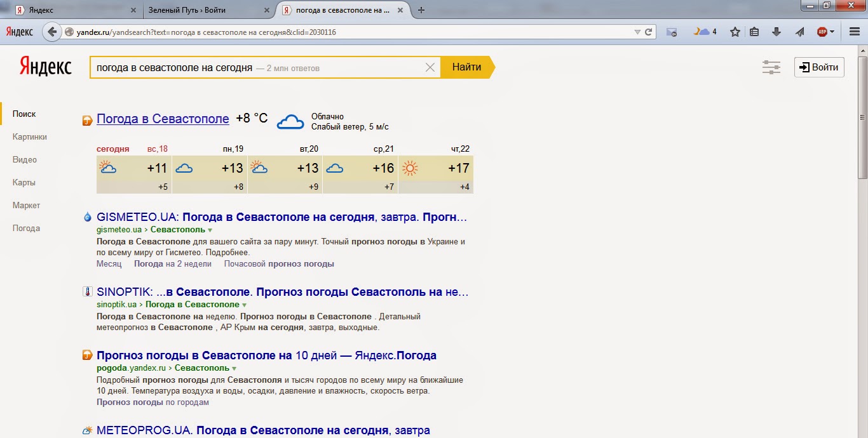Click the Яндекс button in the browser toolbar

pyautogui.click(x=20, y=32)
